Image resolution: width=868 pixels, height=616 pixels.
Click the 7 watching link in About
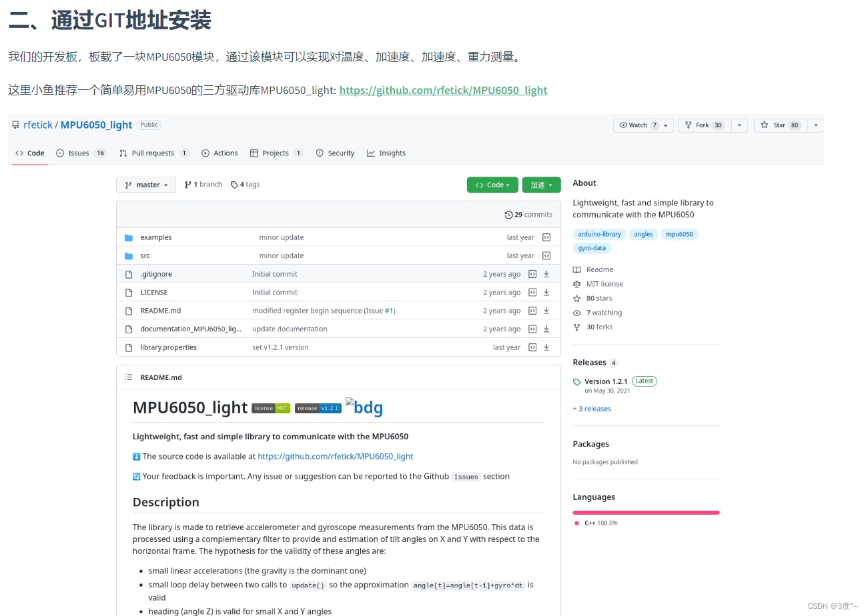(604, 313)
